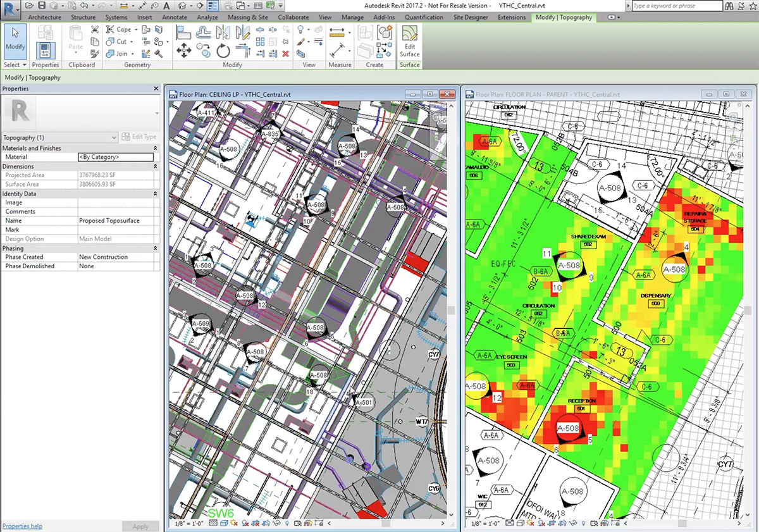Click the Comments property field
The width and height of the screenshot is (759, 532).
[x=116, y=212]
